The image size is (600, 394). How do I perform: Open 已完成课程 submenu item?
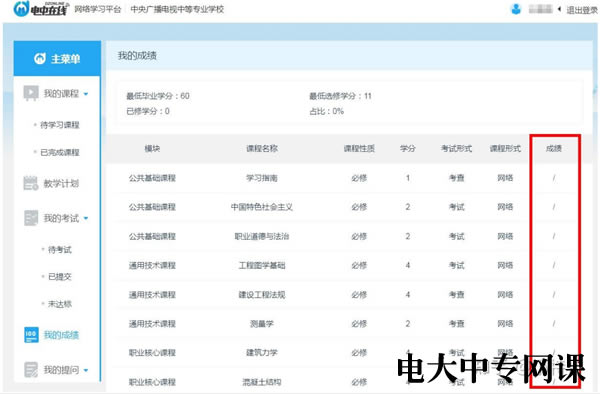pyautogui.click(x=60, y=152)
